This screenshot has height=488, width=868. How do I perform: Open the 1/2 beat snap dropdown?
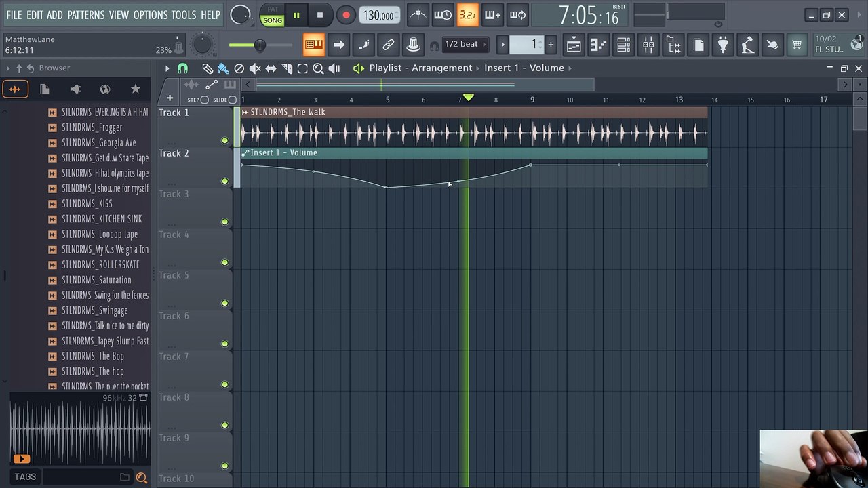(465, 45)
